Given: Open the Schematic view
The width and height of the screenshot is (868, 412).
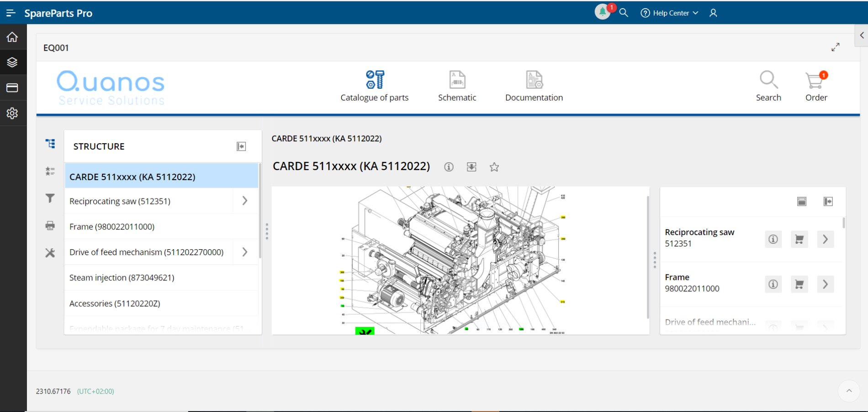Looking at the screenshot, I should pyautogui.click(x=457, y=86).
